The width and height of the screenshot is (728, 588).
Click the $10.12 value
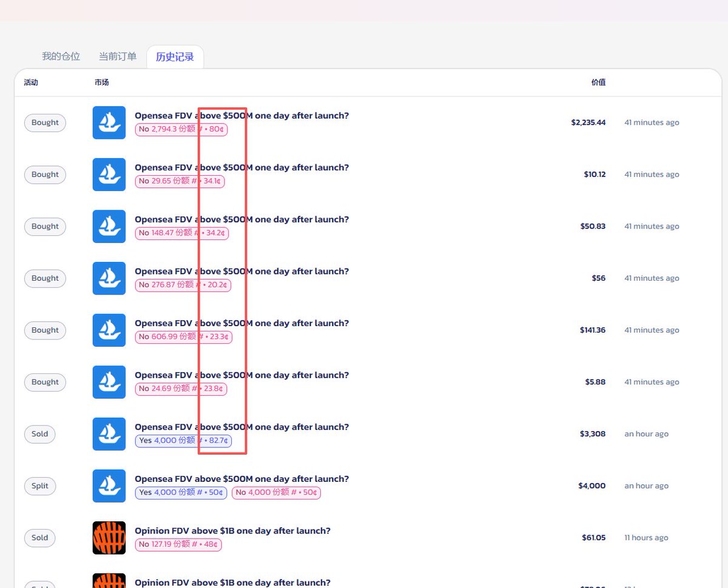(595, 175)
